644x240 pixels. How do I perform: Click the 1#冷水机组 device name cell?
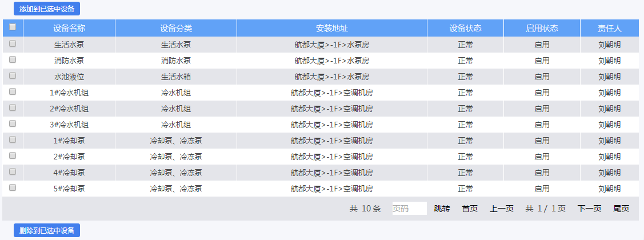(x=69, y=93)
